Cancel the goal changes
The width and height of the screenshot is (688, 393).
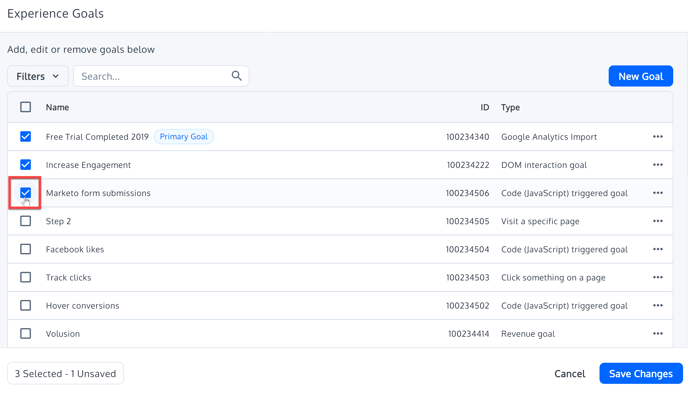[x=570, y=374]
